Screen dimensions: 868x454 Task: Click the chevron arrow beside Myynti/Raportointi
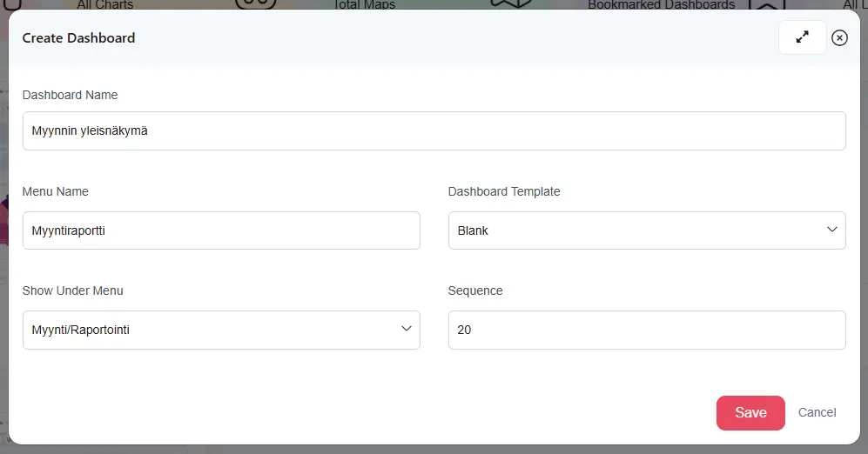click(405, 329)
